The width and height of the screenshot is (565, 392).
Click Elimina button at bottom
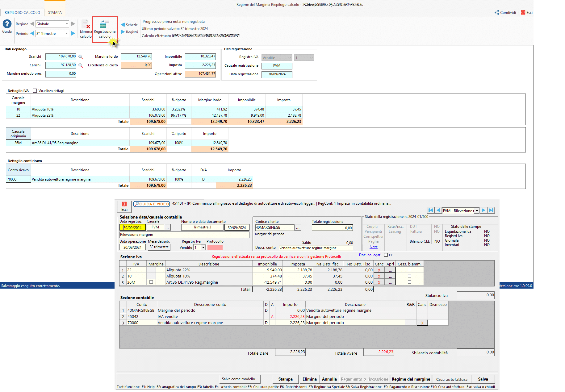click(x=310, y=379)
